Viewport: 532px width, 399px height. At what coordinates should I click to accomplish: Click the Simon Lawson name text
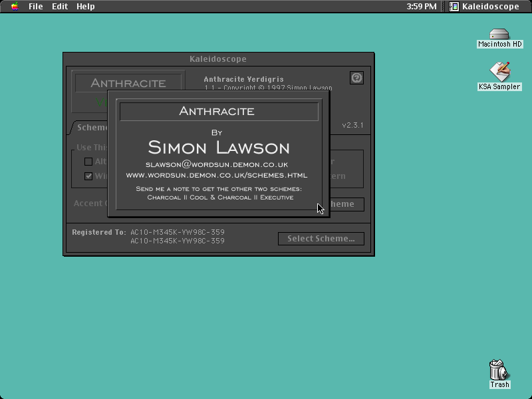coord(219,147)
